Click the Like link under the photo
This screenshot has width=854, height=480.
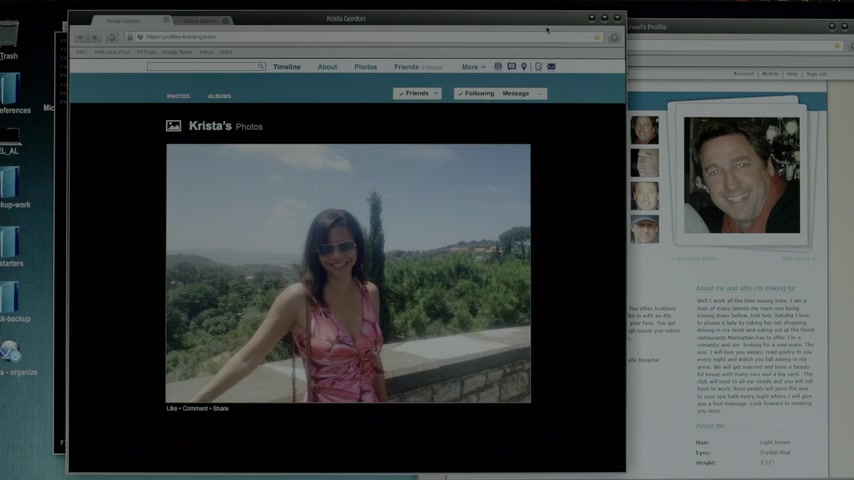click(171, 408)
